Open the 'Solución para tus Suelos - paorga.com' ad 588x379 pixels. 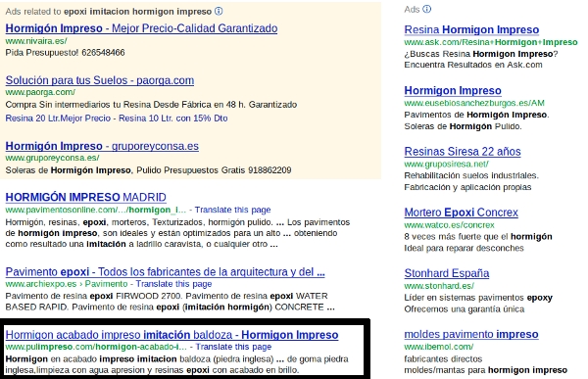point(100,80)
